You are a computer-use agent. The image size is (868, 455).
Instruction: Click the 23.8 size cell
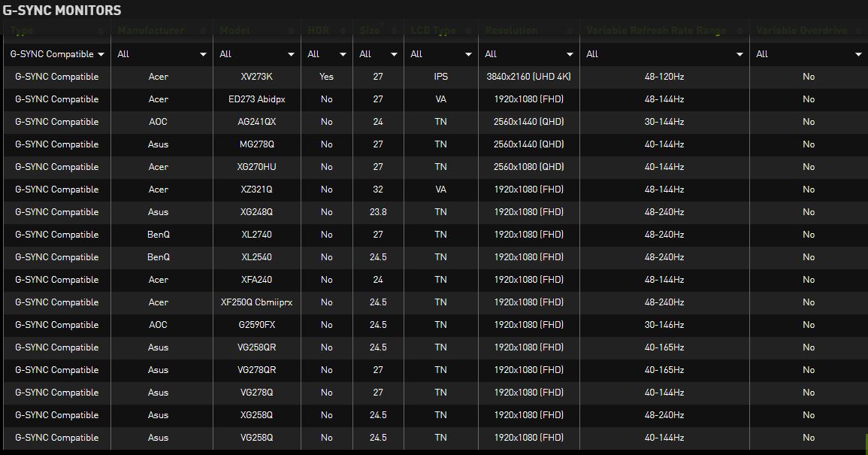pos(378,211)
